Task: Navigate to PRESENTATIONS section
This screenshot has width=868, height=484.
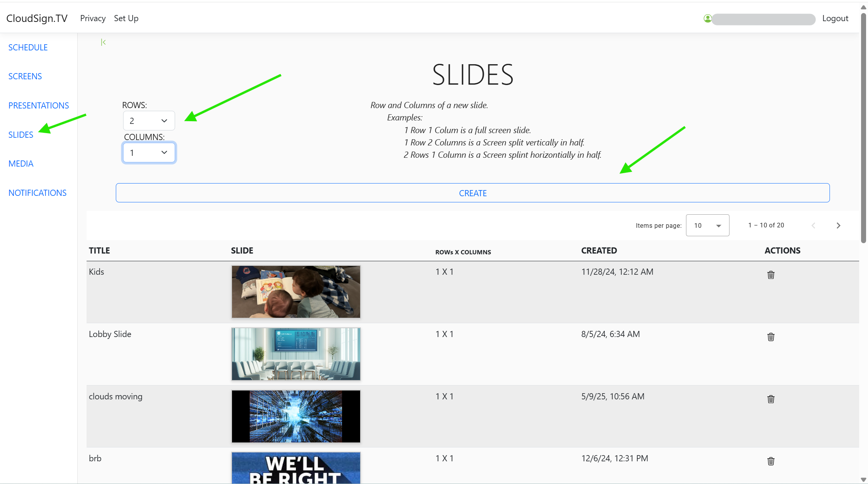Action: pos(38,105)
